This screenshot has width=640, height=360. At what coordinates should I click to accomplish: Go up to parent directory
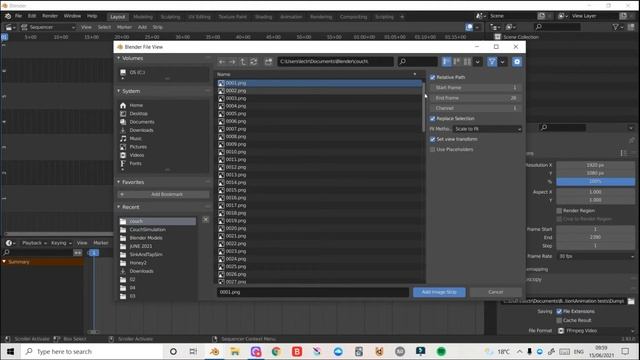point(243,62)
